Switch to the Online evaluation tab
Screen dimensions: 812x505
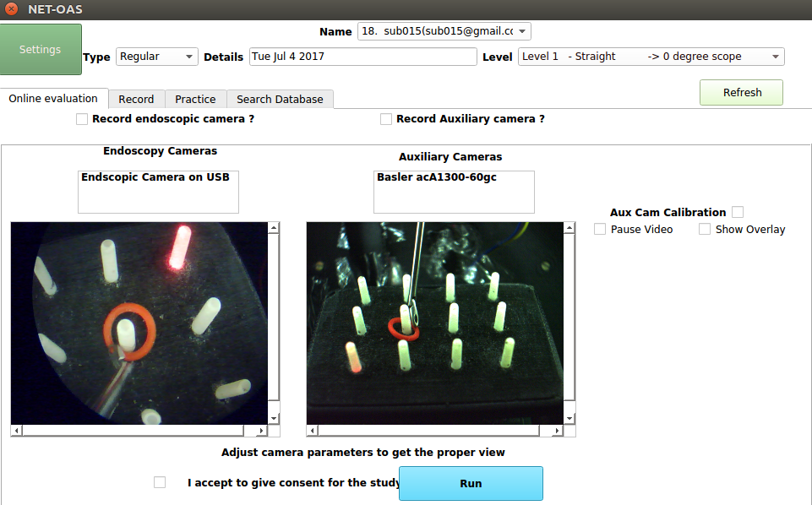click(53, 98)
